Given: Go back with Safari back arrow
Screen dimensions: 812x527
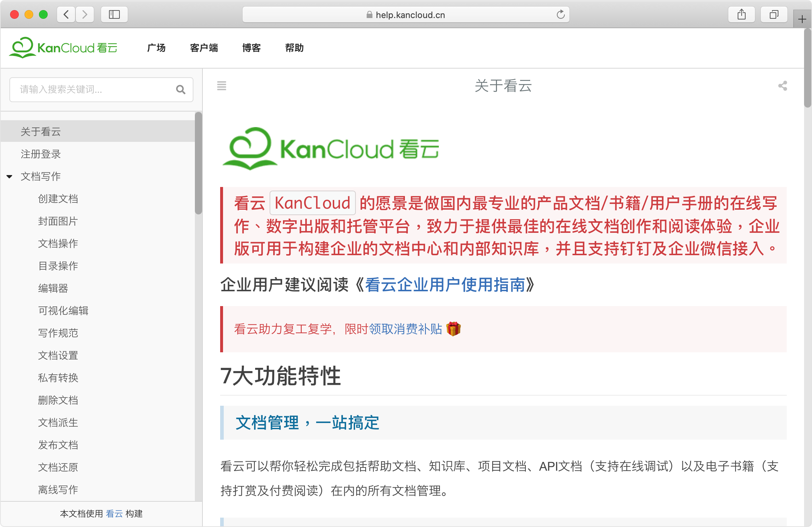Looking at the screenshot, I should [66, 14].
